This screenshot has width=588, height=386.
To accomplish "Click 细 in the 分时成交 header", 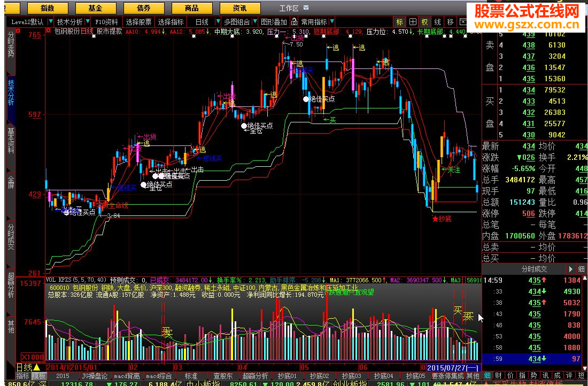I will (581, 269).
